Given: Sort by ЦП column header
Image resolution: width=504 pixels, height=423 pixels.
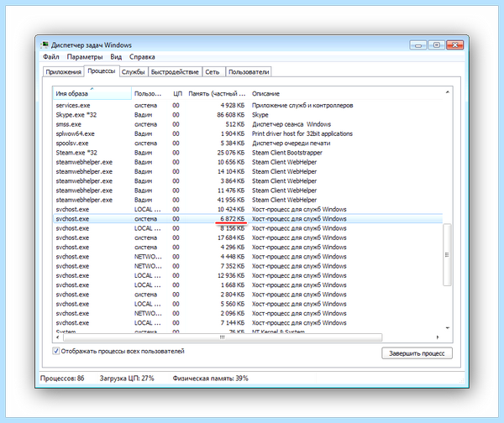Looking at the screenshot, I should (177, 93).
